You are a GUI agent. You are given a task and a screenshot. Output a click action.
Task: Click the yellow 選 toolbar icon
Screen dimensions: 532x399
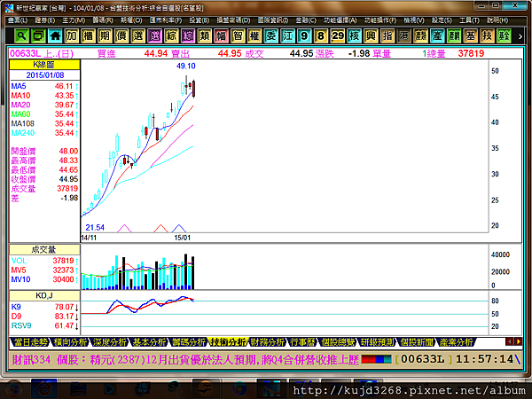137,36
